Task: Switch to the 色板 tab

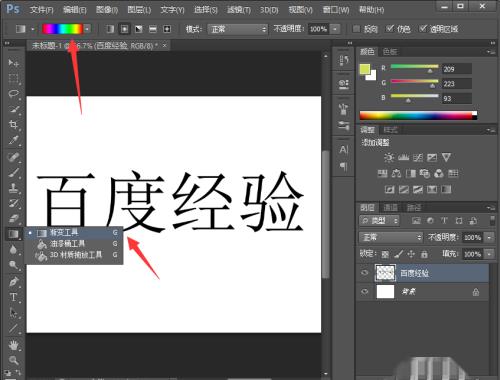Action: [390, 51]
